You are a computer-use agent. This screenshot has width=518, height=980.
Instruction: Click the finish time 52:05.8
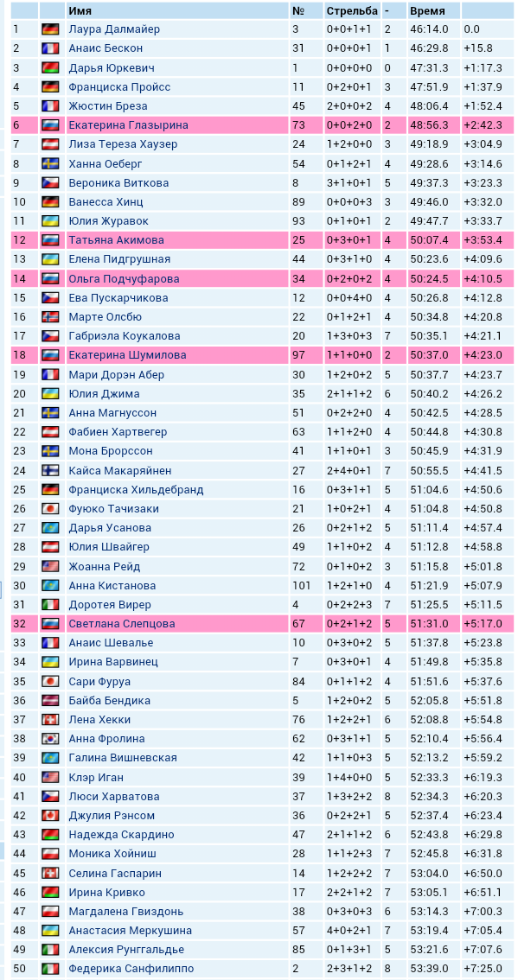click(429, 701)
